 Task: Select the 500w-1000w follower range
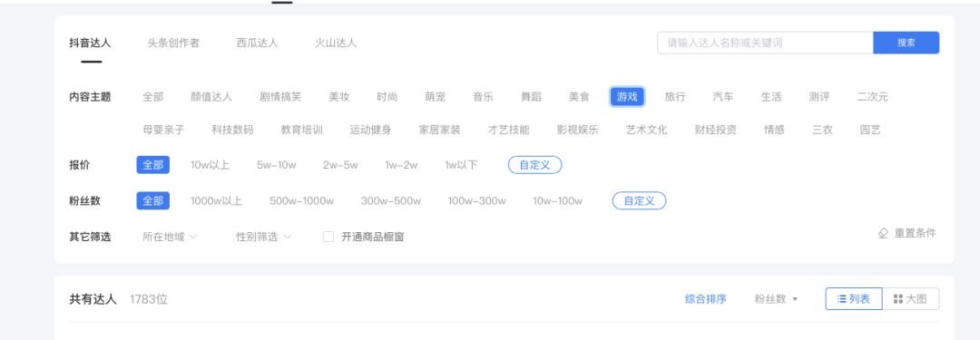pyautogui.click(x=302, y=200)
